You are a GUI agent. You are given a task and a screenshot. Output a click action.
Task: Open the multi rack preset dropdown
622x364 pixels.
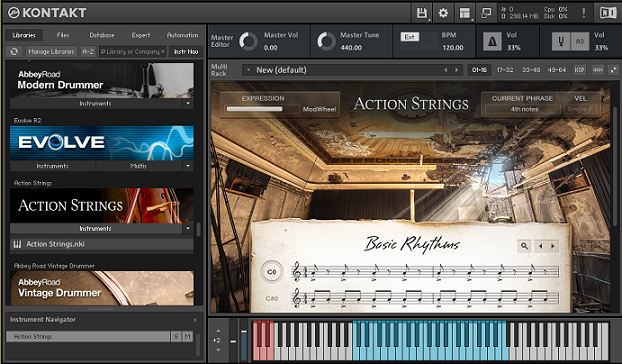click(x=248, y=70)
